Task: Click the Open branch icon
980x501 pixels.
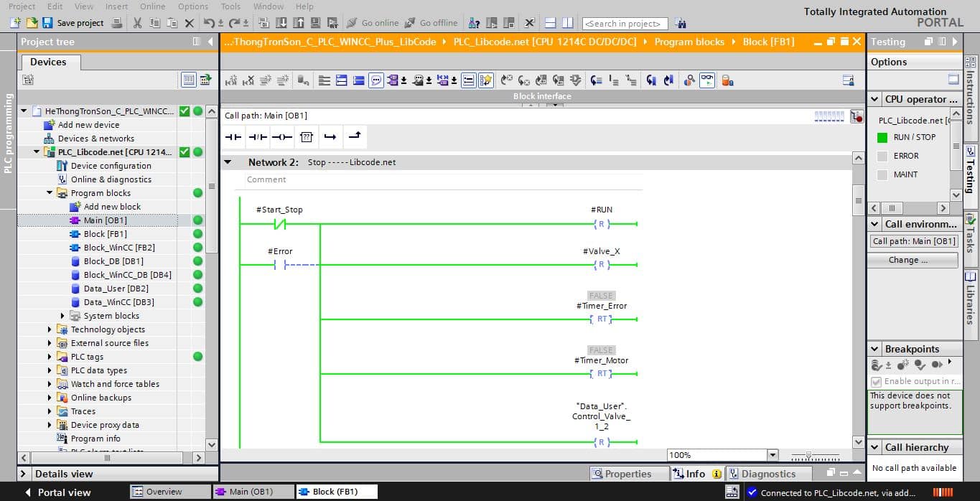Action: [330, 136]
